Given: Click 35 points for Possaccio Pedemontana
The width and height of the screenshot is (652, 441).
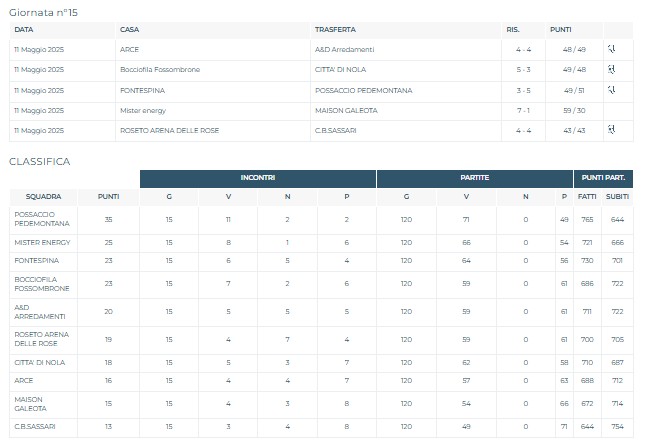Looking at the screenshot, I should 109,219.
